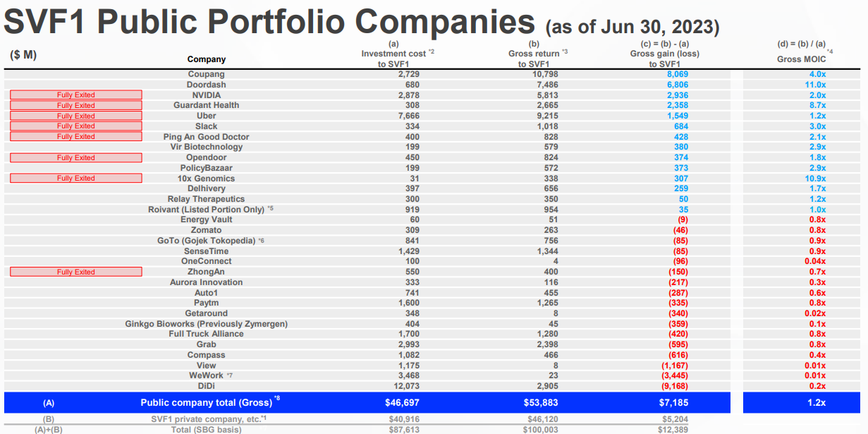
Task: Click the Fully Exited tag beside Opendoor
Action: tap(76, 157)
